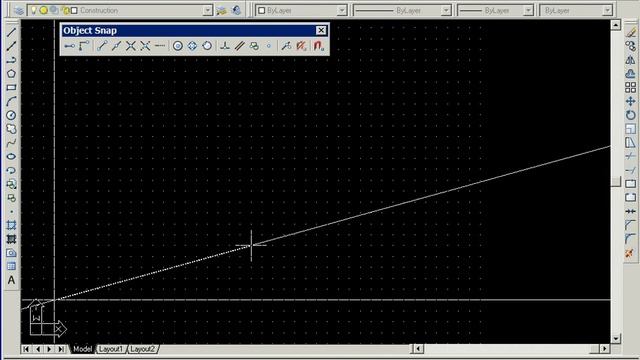This screenshot has height=360, width=640.
Task: Select the Multiline Text tool
Action: click(x=11, y=280)
